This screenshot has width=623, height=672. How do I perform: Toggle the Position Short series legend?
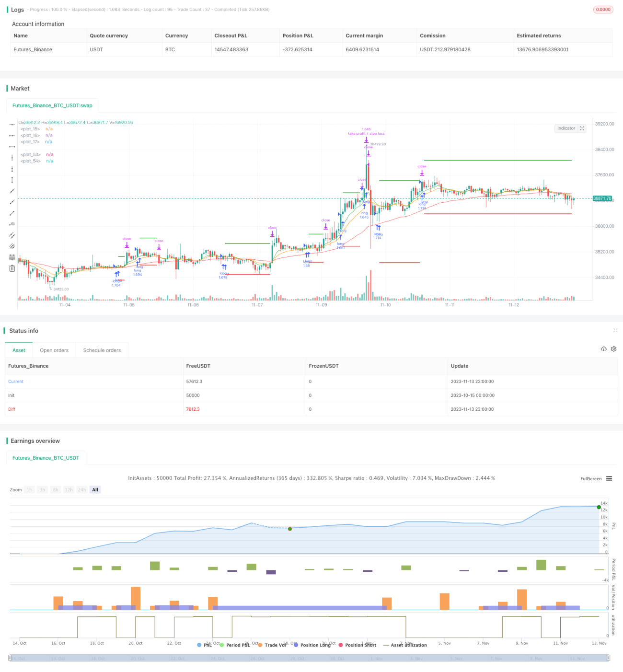[357, 645]
